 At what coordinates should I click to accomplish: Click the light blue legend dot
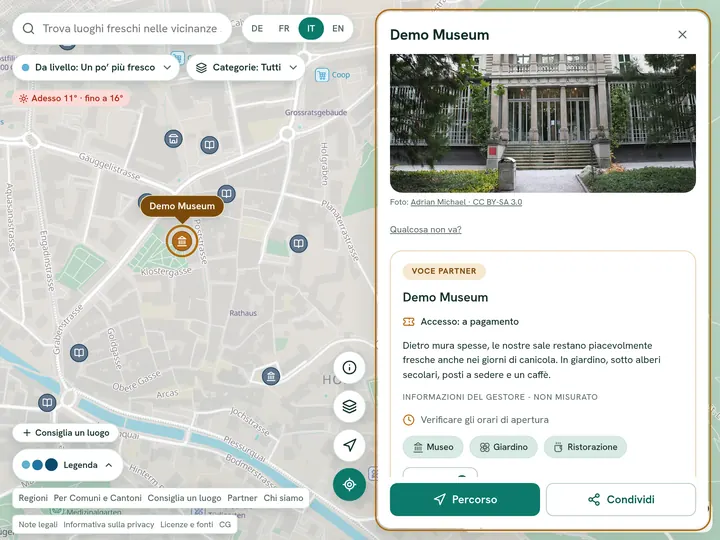click(26, 465)
